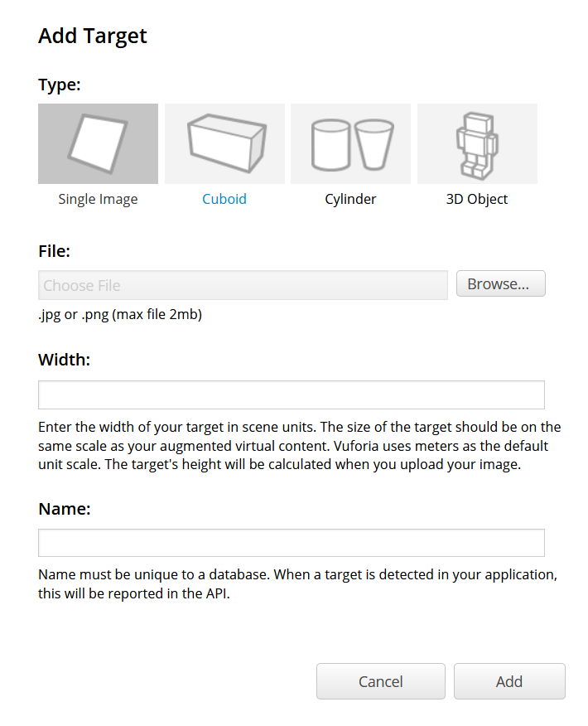Click the Cylinder thumbnail picture
The height and width of the screenshot is (726, 588).
350,143
